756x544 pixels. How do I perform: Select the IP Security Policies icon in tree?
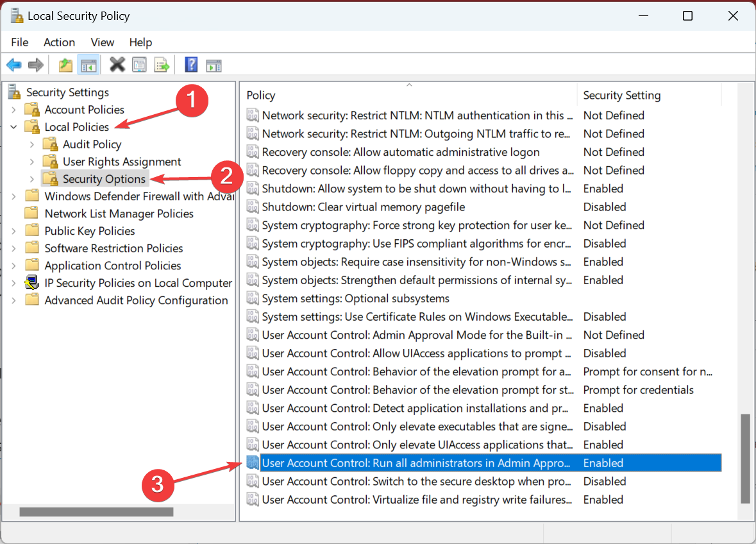coord(31,283)
